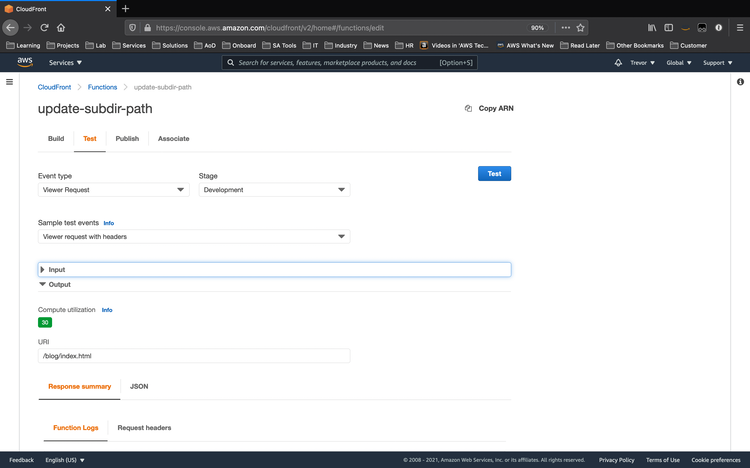Click the blue Test button

click(x=494, y=174)
